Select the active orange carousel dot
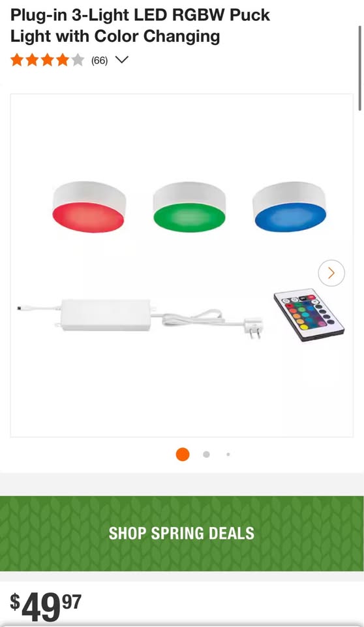This screenshot has height=627, width=364. click(183, 455)
